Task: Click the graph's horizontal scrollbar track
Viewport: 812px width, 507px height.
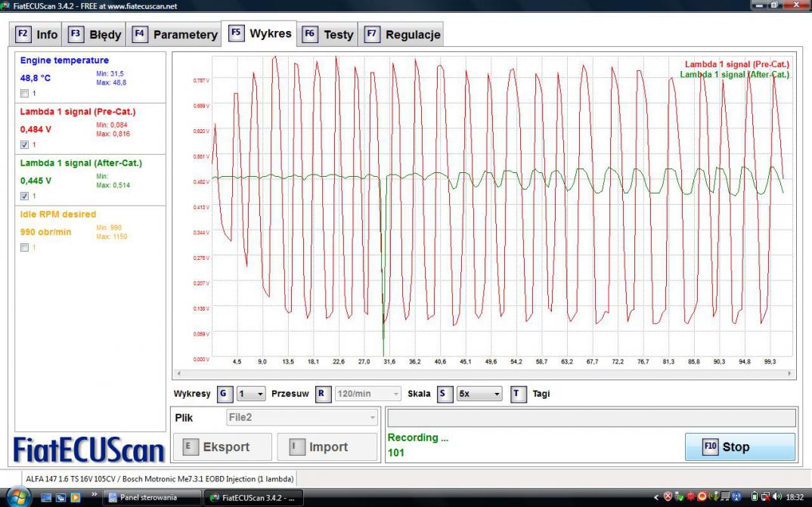Action: 484,373
